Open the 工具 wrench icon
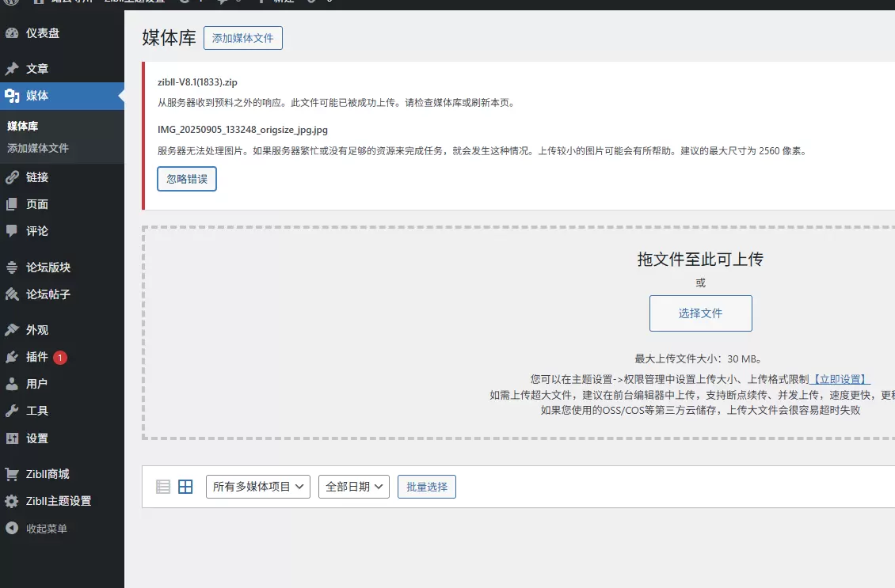The width and height of the screenshot is (895, 588). 12,411
